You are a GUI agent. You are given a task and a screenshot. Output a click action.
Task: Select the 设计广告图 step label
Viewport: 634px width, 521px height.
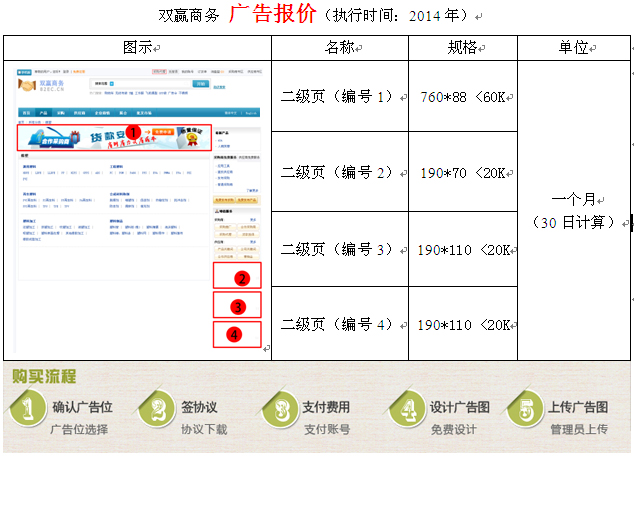click(x=459, y=407)
